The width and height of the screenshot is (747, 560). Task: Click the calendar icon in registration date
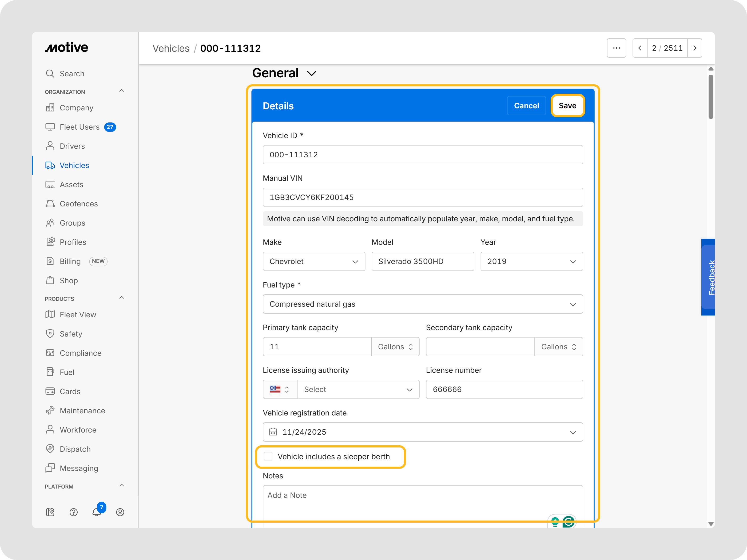tap(273, 432)
